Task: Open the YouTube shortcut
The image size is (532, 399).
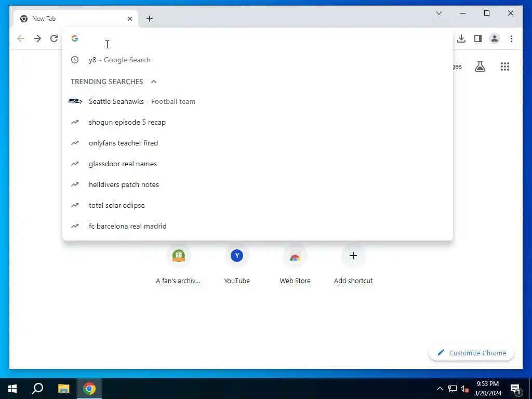Action: click(237, 265)
